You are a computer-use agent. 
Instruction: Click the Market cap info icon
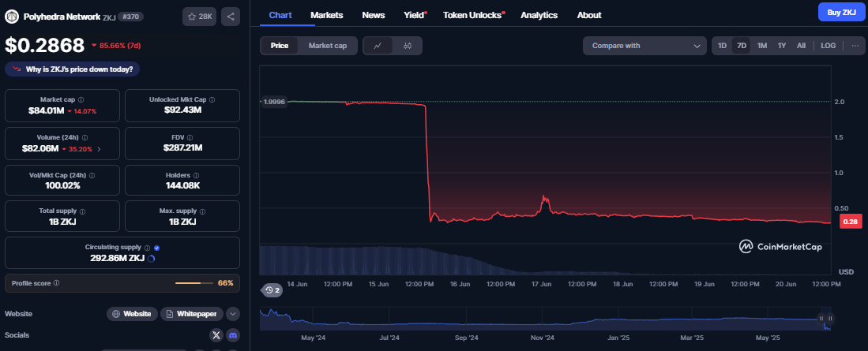81,99
